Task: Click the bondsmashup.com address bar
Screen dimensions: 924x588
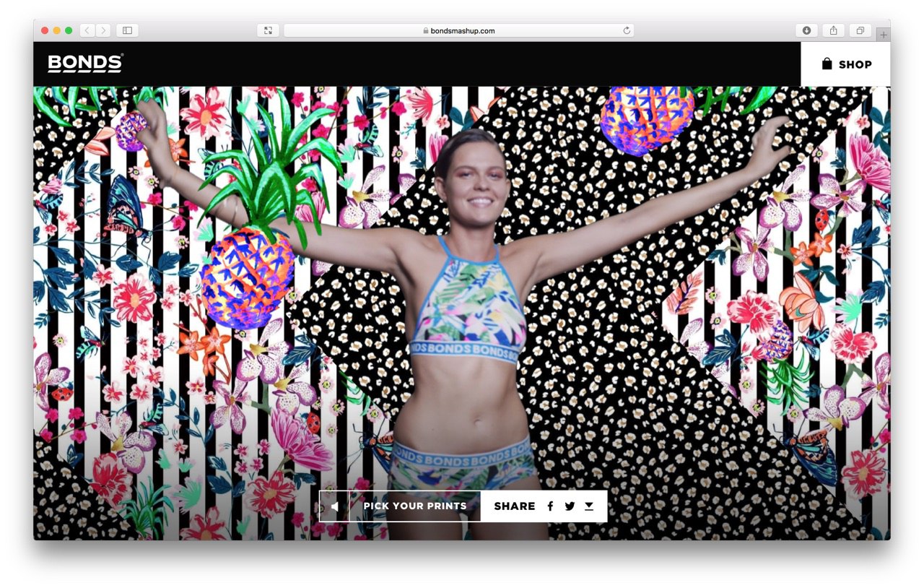Action: tap(459, 30)
